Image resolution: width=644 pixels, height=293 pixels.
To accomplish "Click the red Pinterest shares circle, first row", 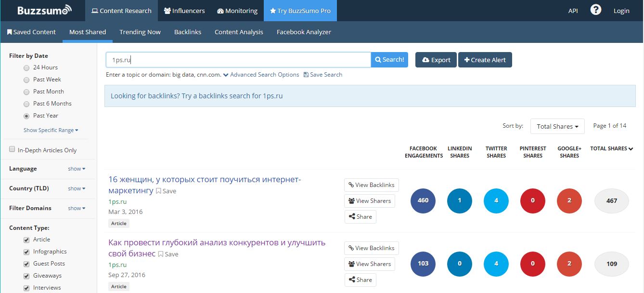I will (532, 200).
